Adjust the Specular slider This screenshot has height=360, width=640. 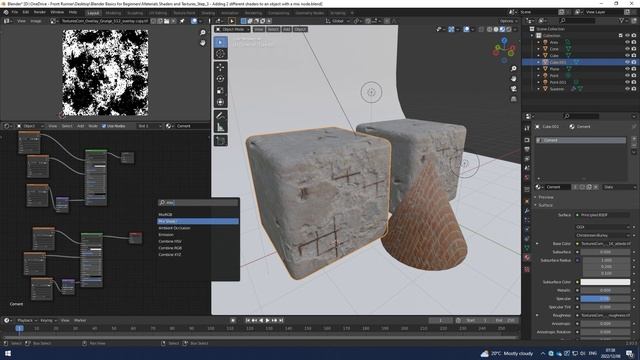605,299
